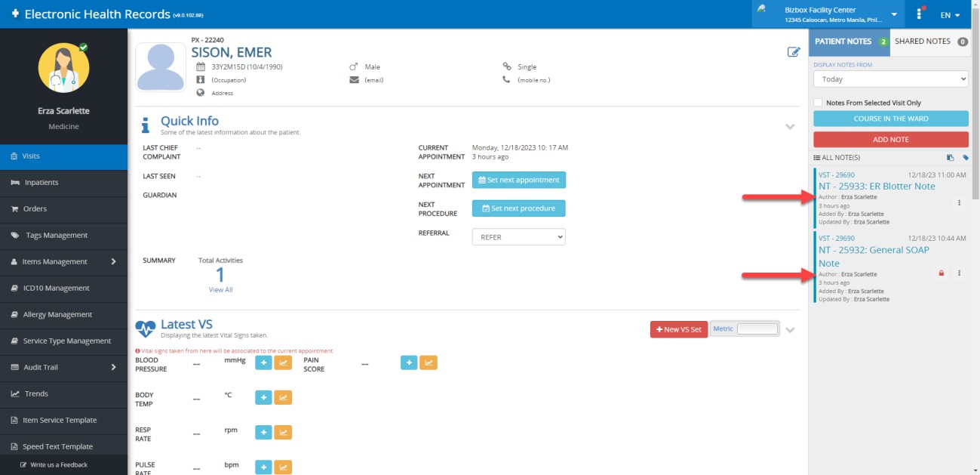Click the copy notes icon beside All Notes
This screenshot has height=475, width=980.
click(951, 158)
